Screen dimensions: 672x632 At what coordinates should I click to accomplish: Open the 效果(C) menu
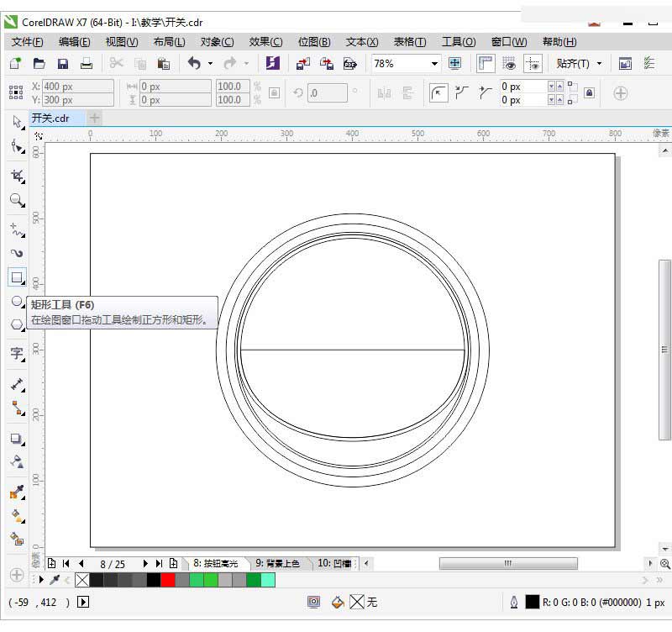[x=265, y=42]
